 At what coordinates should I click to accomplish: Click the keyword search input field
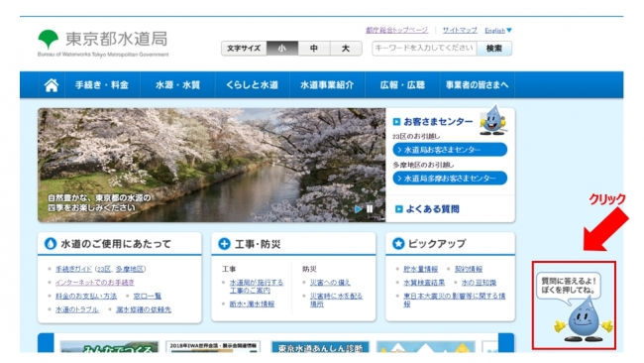424,49
